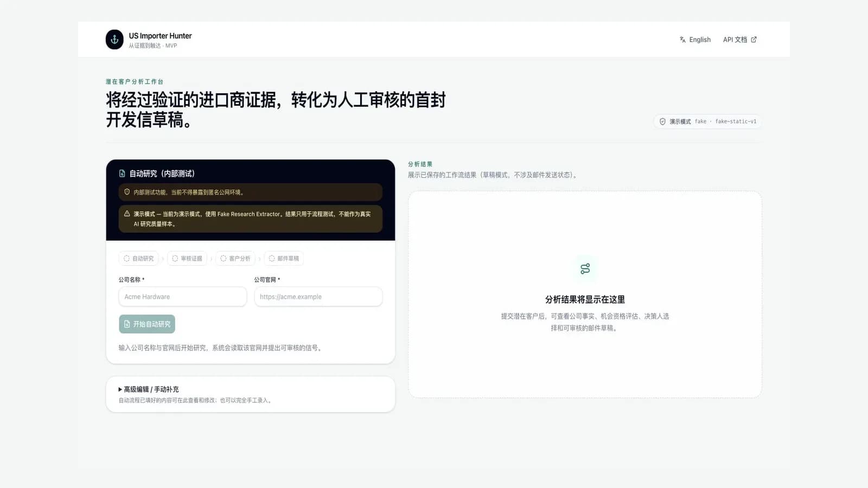Click the workflow icon in results panel
Screen dimensions: 868x488
(585, 269)
